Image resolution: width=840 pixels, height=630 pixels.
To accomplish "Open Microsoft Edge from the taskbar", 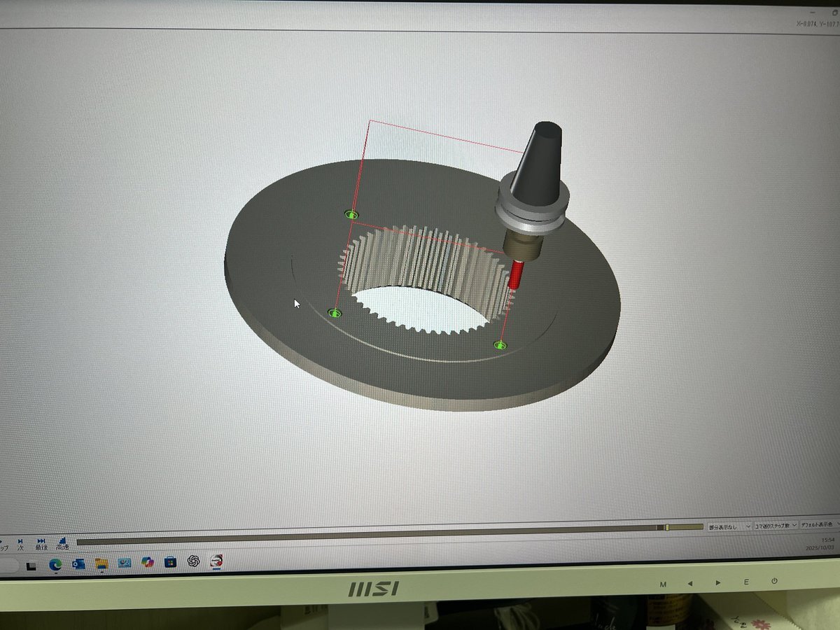I will (55, 563).
